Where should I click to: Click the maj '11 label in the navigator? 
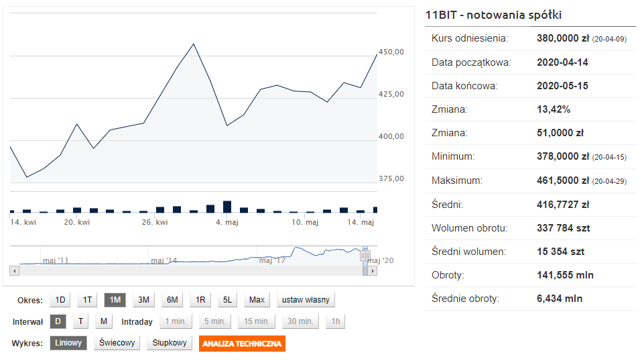56,260
